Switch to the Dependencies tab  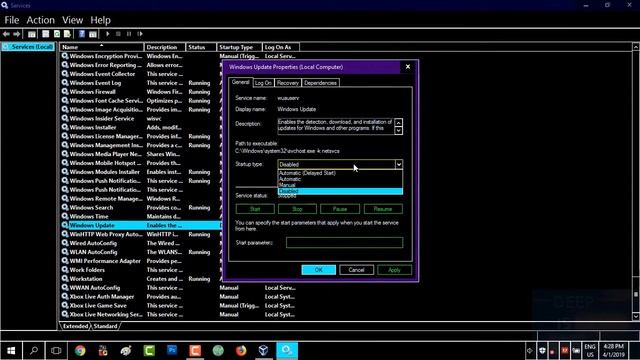320,83
